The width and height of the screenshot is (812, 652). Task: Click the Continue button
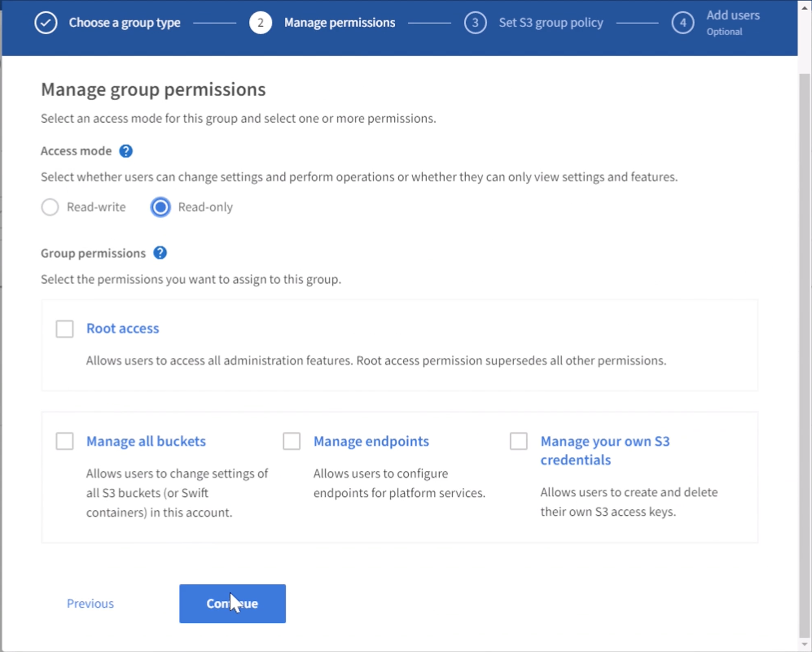232,604
